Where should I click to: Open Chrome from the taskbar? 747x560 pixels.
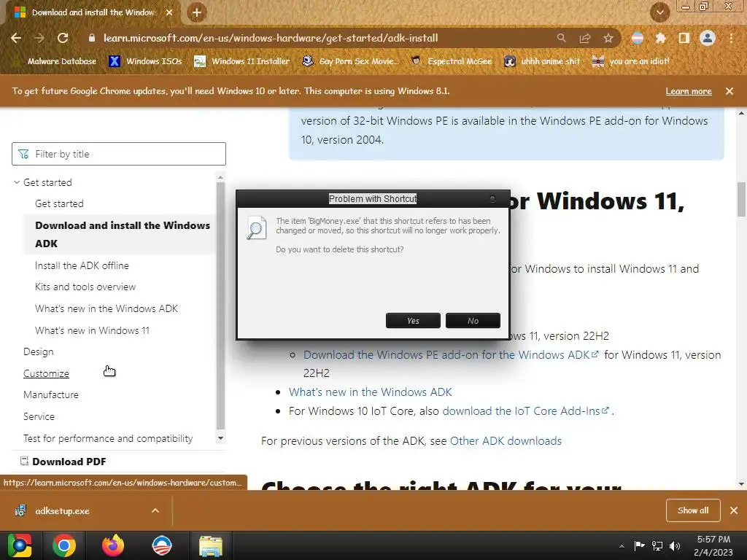[64, 545]
